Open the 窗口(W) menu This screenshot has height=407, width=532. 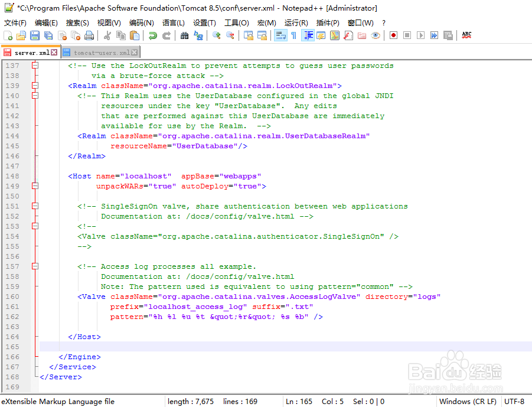361,23
